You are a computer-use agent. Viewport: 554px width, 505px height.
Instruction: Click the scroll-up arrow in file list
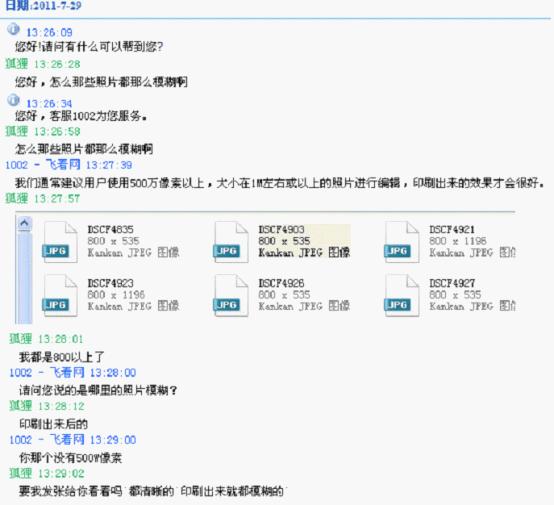point(24,223)
